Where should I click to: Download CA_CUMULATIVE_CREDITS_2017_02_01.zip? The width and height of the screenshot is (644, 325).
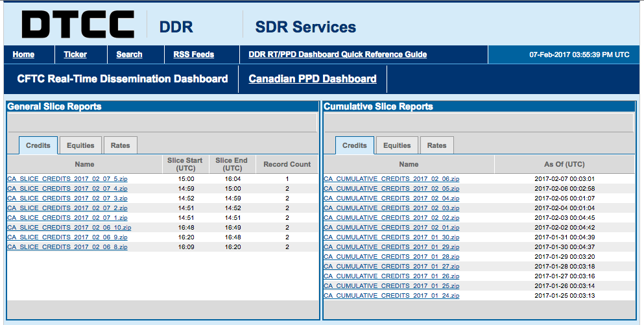pos(392,228)
